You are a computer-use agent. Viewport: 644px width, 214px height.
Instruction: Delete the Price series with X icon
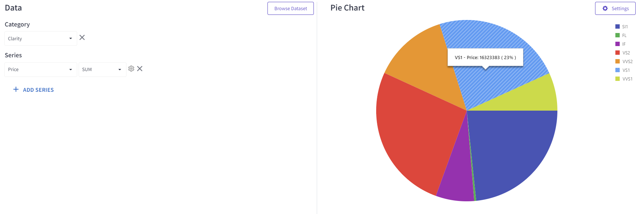tap(140, 69)
